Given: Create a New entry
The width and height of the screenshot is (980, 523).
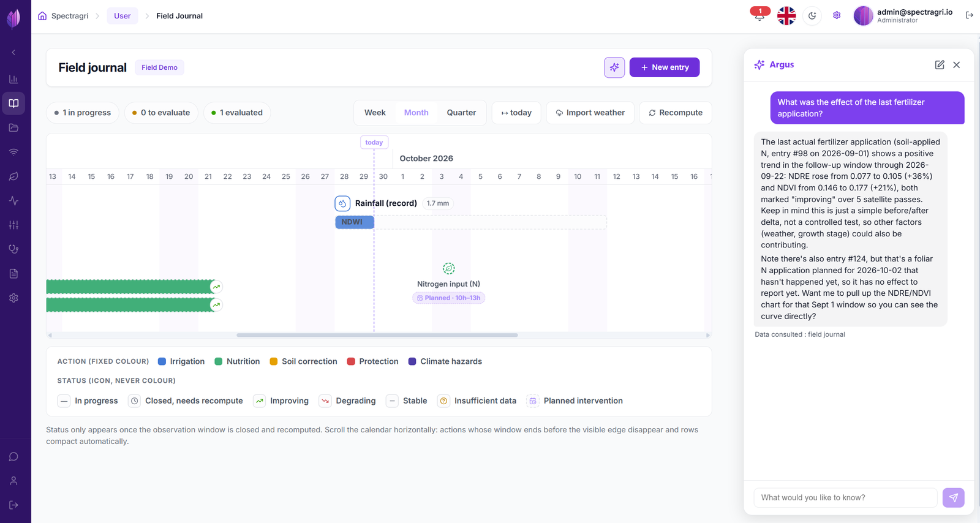Looking at the screenshot, I should (x=665, y=67).
